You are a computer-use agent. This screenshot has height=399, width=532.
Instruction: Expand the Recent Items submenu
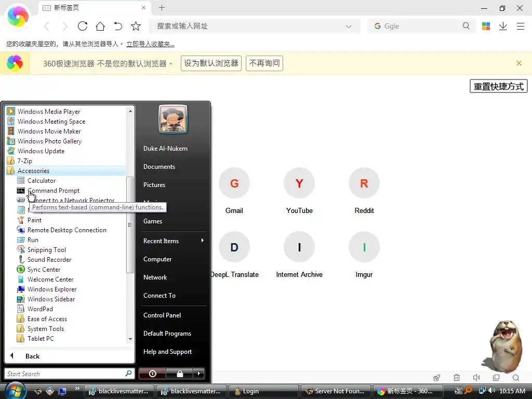[172, 241]
